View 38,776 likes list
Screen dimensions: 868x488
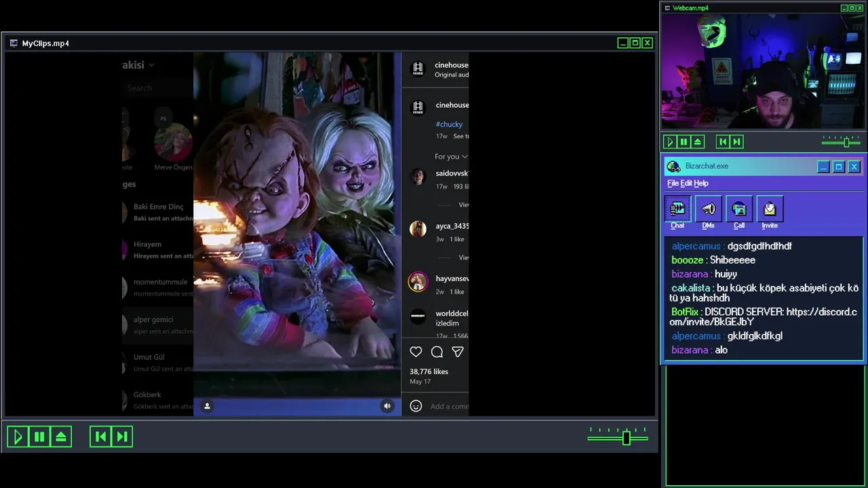pyautogui.click(x=429, y=371)
